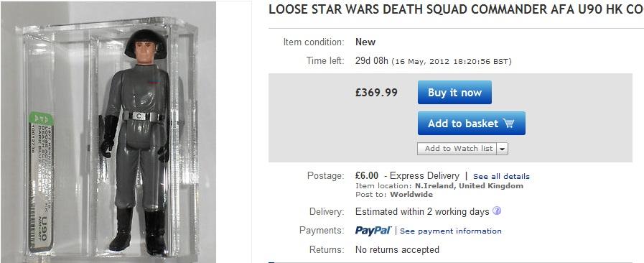644x263 pixels.
Task: Click the shopping cart icon on basket button
Action: pos(508,124)
